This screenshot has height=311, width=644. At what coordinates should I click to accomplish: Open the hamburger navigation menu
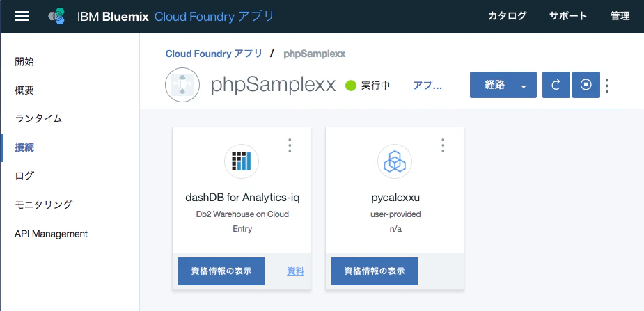click(x=22, y=17)
